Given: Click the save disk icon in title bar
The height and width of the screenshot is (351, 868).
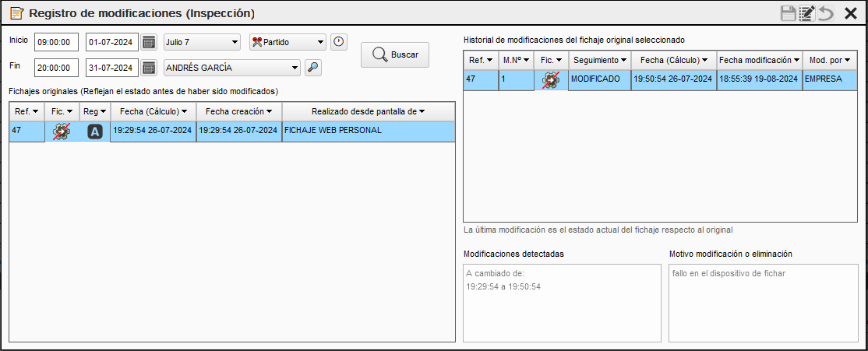Looking at the screenshot, I should point(788,13).
